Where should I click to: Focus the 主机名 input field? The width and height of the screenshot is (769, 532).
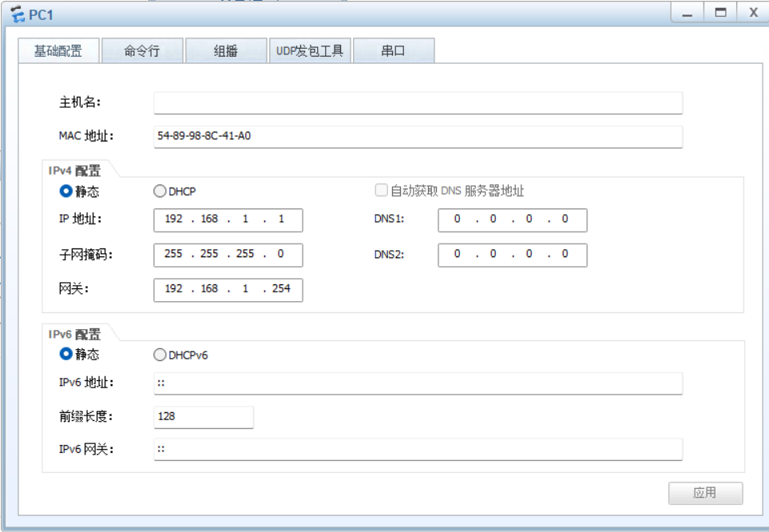point(418,102)
